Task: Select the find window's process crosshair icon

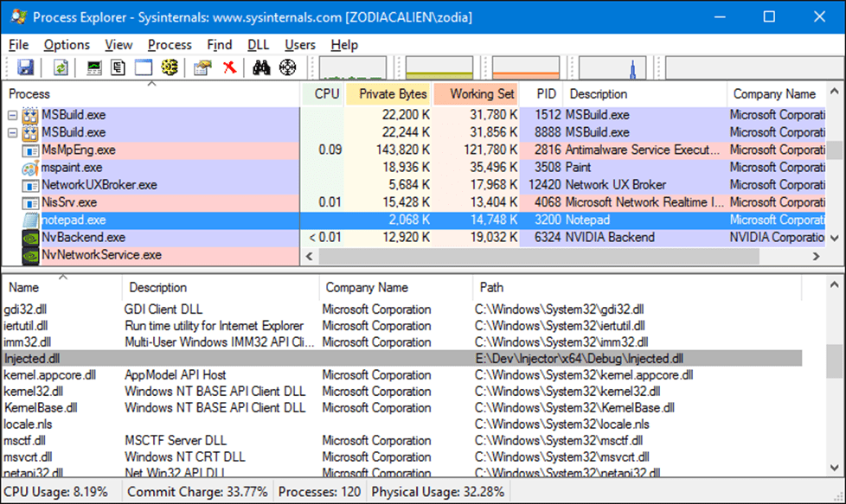Action: coord(287,67)
